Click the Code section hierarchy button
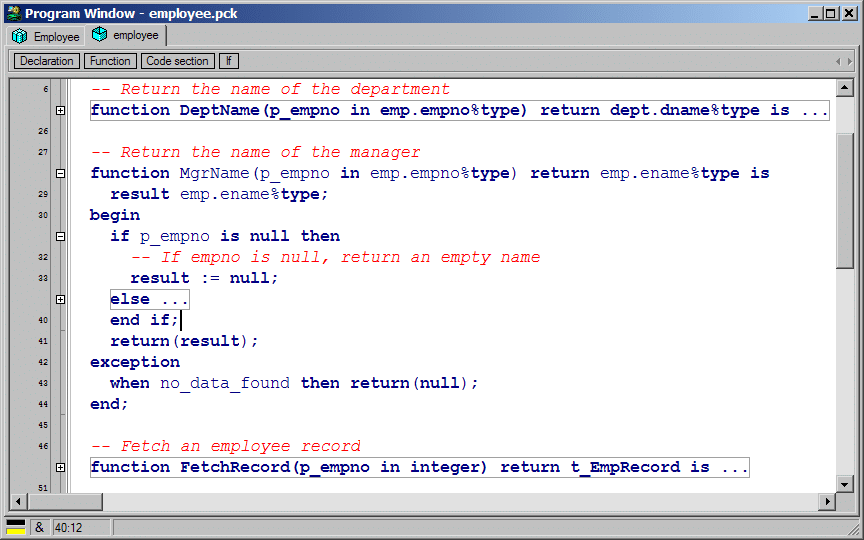The width and height of the screenshot is (864, 540). tap(177, 61)
